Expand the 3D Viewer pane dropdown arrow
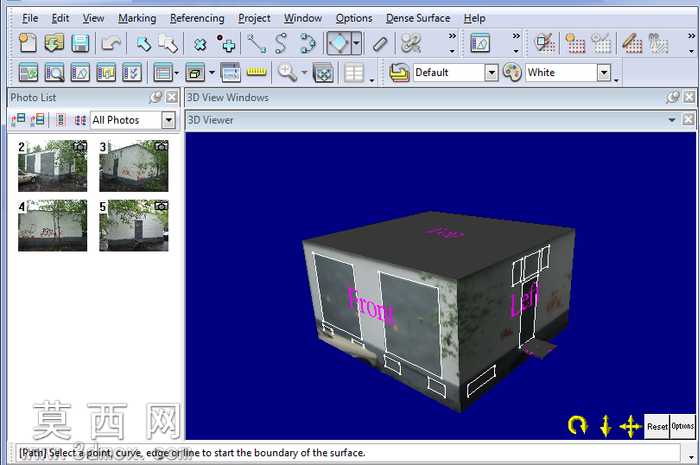The height and width of the screenshot is (465, 700). pos(671,120)
